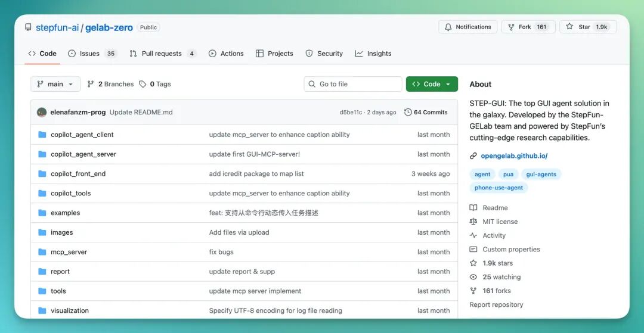Open the stepfun-ai owner link

click(57, 27)
